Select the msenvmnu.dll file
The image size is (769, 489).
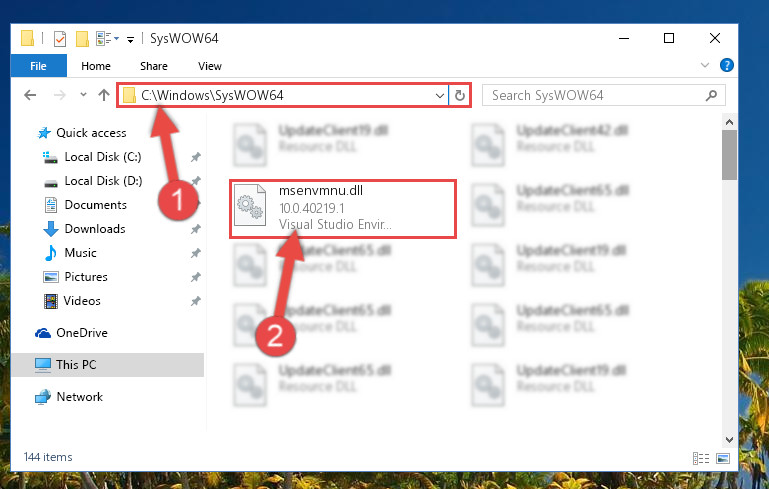pyautogui.click(x=343, y=208)
